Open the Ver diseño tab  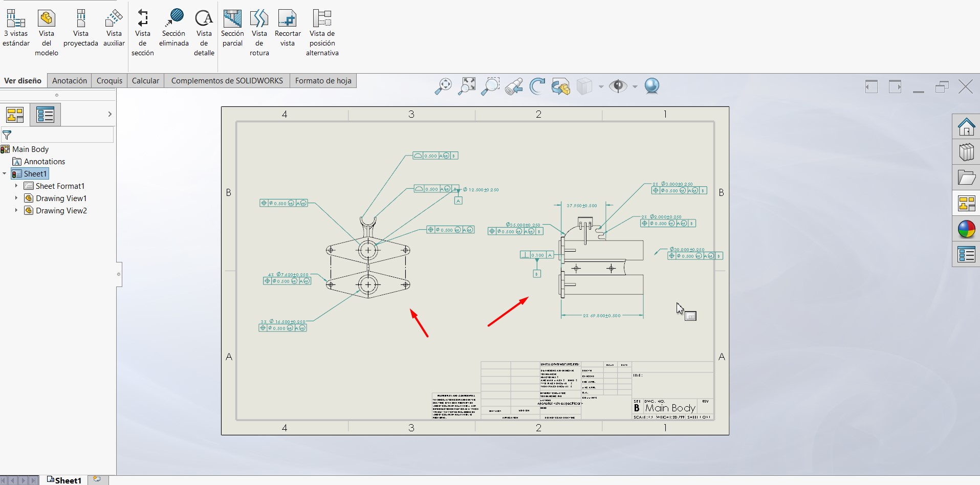[x=23, y=81]
